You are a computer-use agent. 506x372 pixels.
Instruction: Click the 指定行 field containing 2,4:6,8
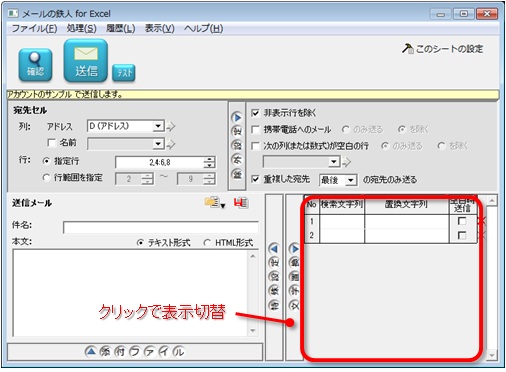[159, 163]
